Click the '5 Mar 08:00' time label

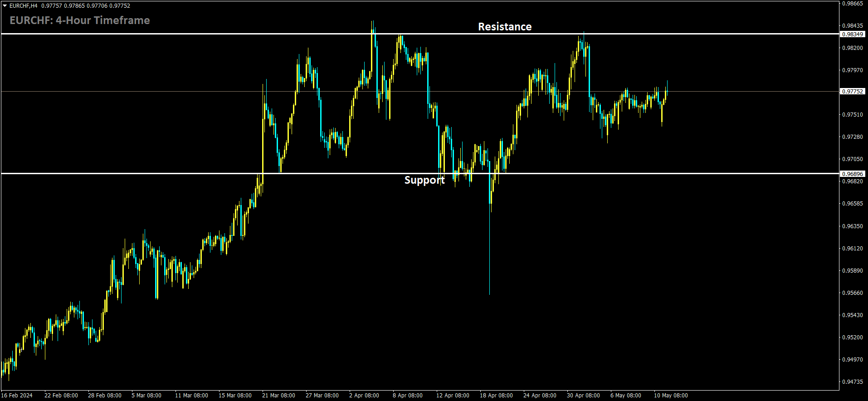pyautogui.click(x=146, y=396)
